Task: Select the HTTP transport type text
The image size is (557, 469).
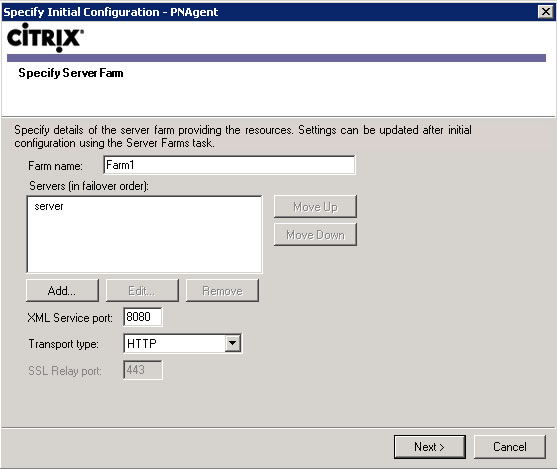Action: tap(142, 344)
